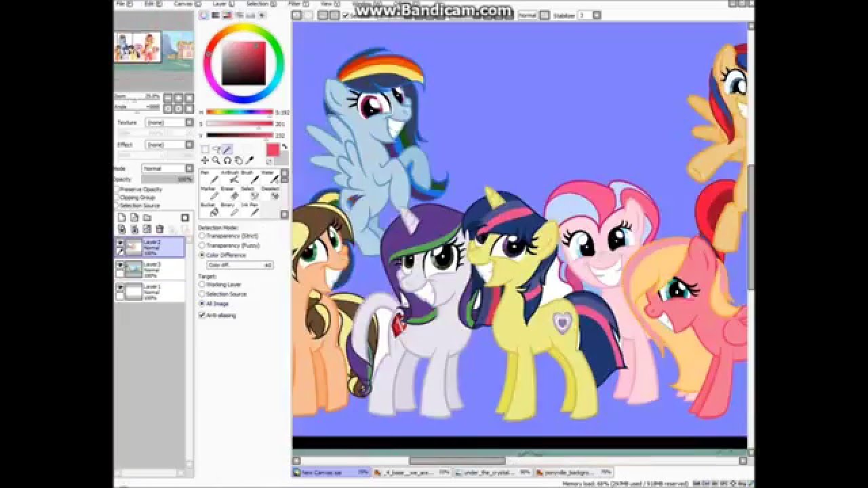Create a new layer set folder
This screenshot has height=488, width=868.
[x=146, y=218]
